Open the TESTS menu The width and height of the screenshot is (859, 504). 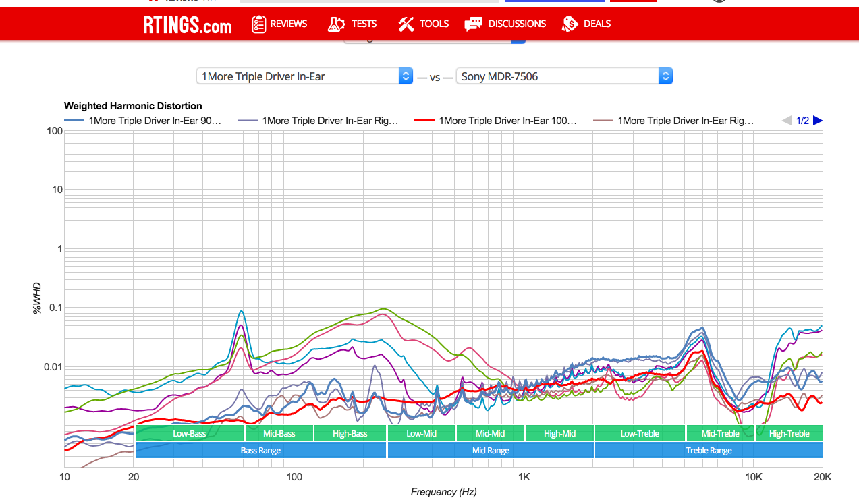click(x=364, y=24)
